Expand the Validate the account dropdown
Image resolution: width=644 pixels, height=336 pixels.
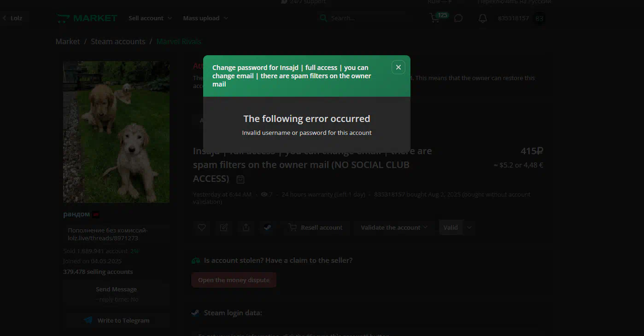click(394, 227)
